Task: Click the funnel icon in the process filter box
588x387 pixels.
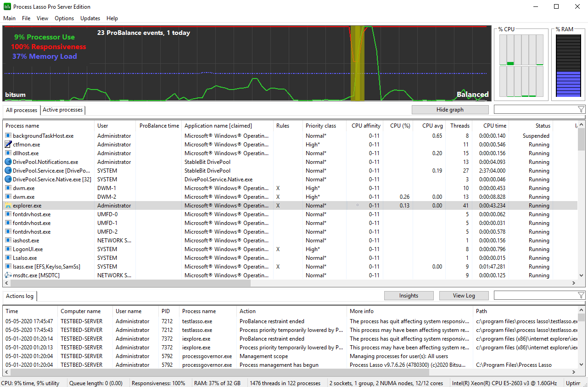Action: pos(581,110)
